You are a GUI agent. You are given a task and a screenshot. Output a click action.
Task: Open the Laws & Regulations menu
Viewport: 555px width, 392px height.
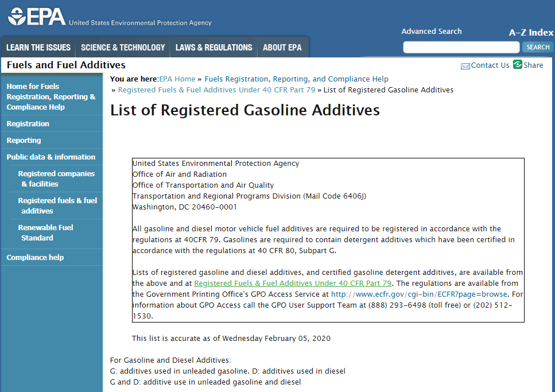coord(214,48)
